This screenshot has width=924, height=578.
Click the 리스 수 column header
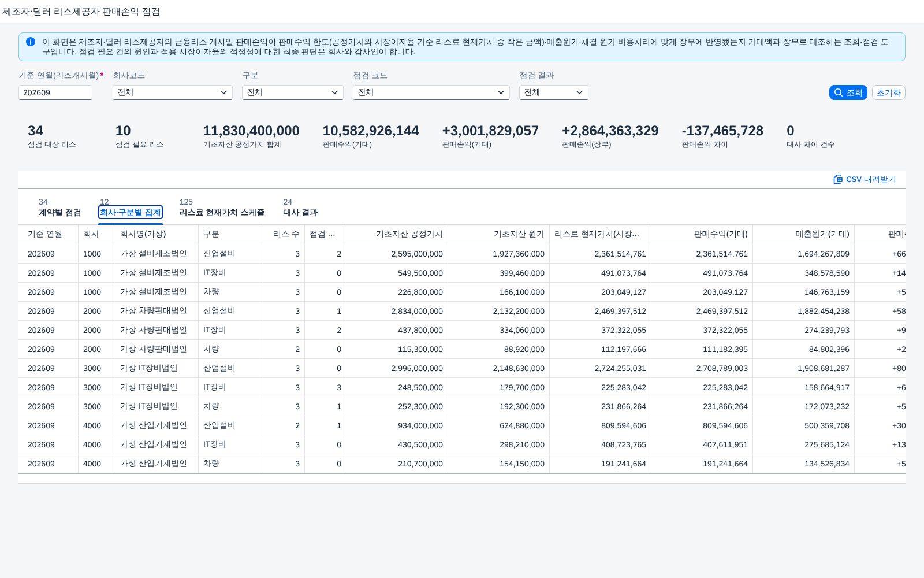284,234
